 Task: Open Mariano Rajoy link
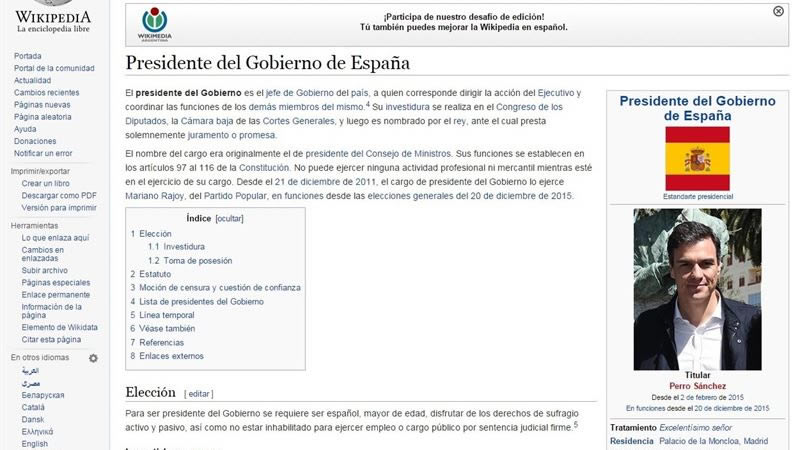coord(155,196)
